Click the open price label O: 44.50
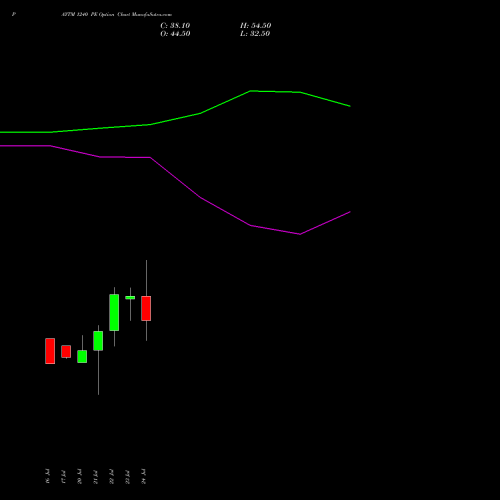The image size is (500, 500). point(175,34)
